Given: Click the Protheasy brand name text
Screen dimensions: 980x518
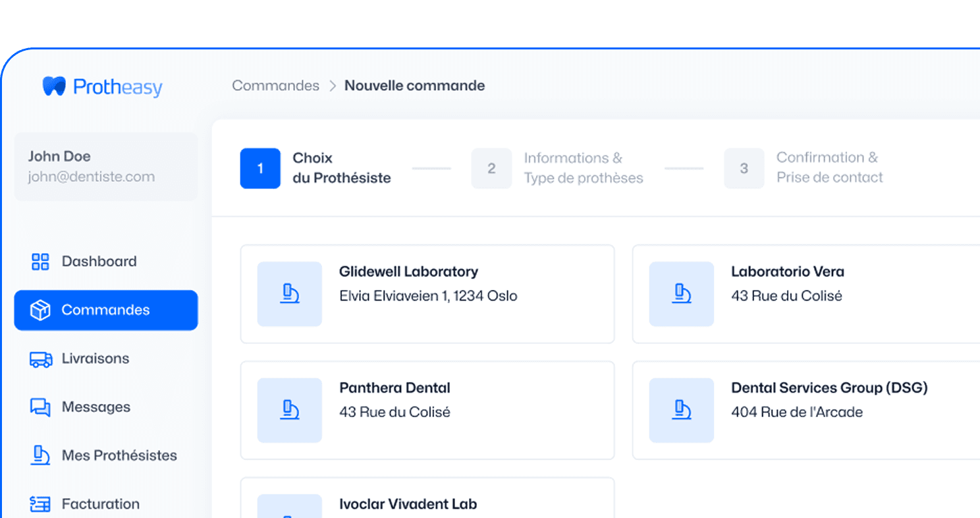Looking at the screenshot, I should (118, 87).
